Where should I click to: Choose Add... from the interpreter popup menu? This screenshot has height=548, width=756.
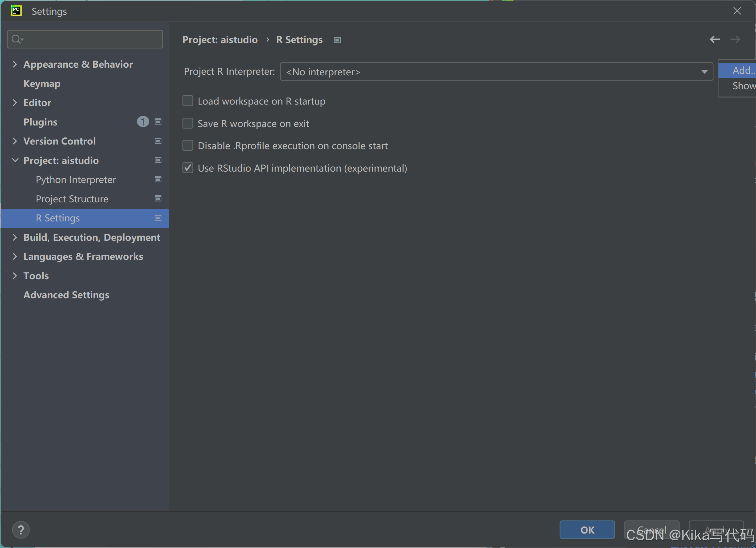tap(743, 70)
